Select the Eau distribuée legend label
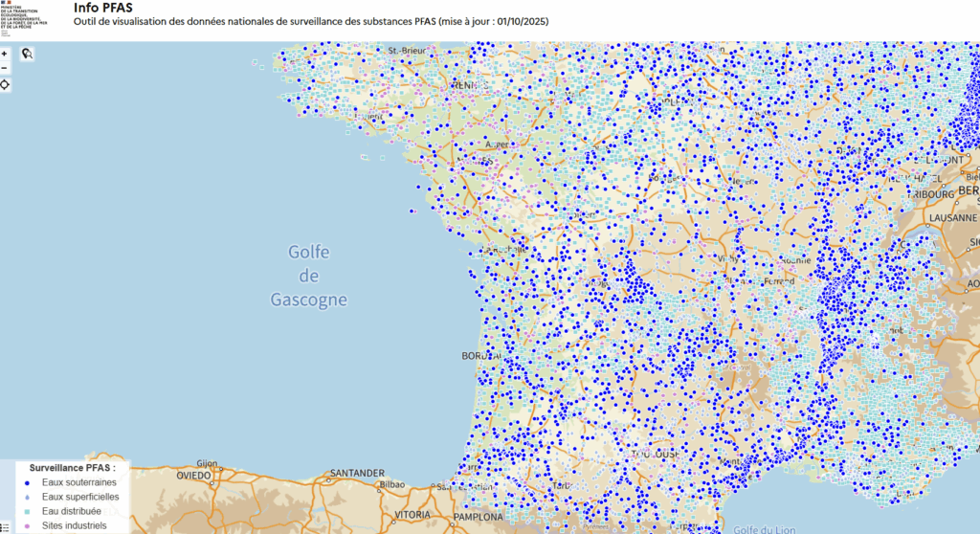980x534 pixels. (72, 511)
